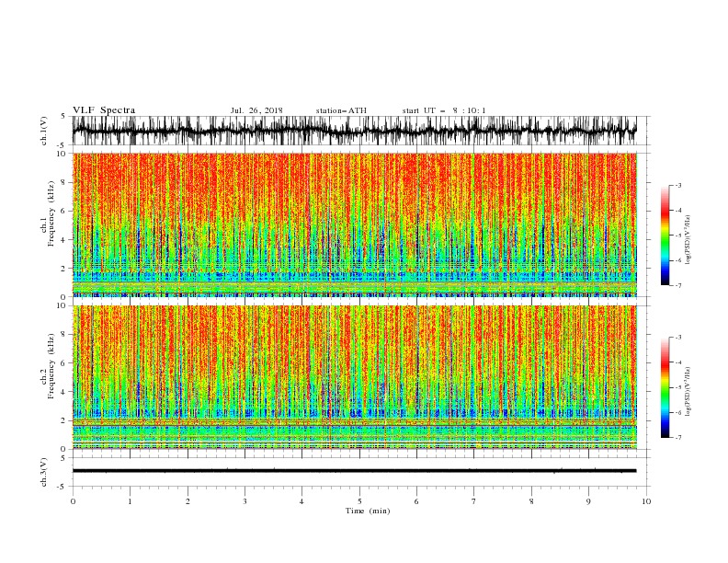Click the 'Time (min)' axis label
Image resolution: width=728 pixels, height=563 pixels.
point(368,511)
